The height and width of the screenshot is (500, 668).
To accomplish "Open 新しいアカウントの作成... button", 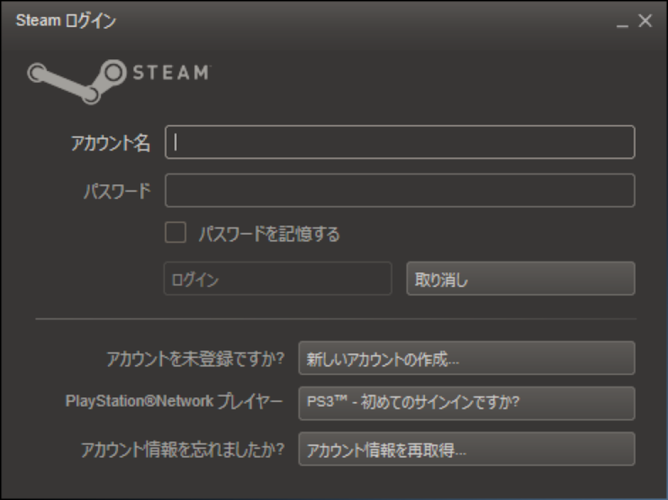I will [x=466, y=358].
